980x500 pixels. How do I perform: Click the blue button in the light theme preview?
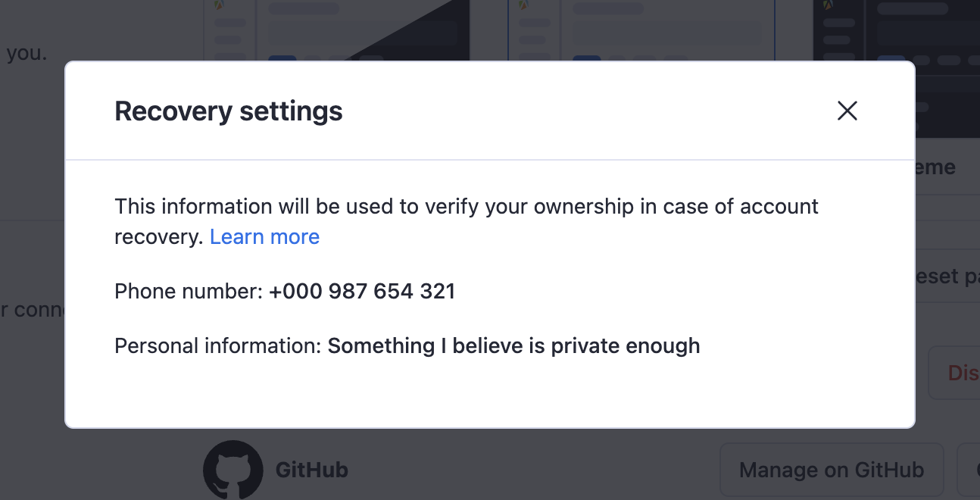585,58
